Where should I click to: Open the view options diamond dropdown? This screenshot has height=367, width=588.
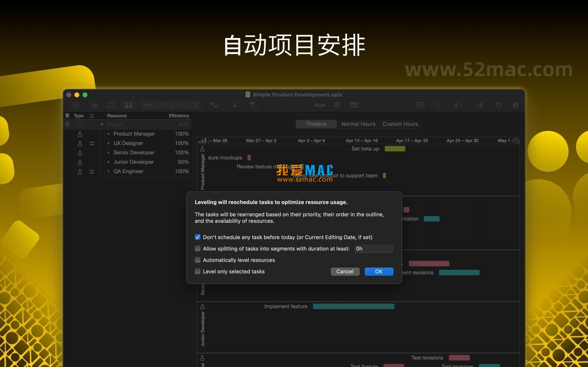438,105
